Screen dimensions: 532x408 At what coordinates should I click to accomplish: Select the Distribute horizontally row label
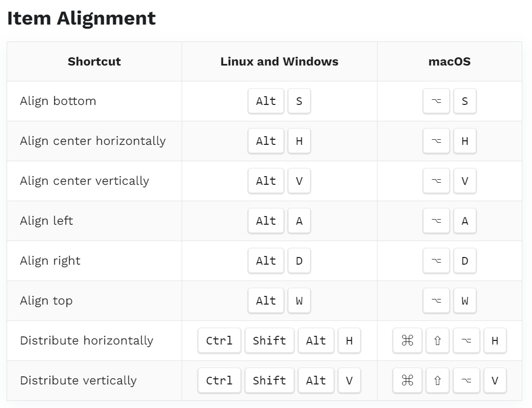point(86,340)
